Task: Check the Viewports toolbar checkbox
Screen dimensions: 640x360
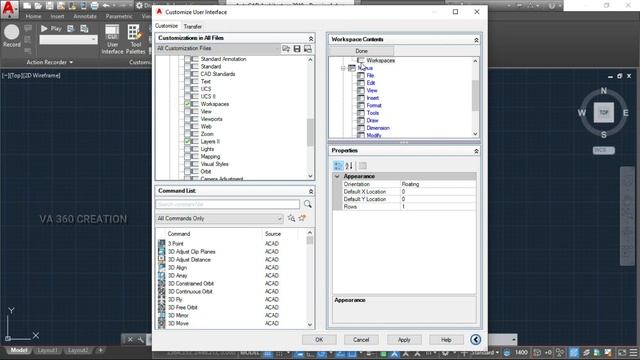Action: pyautogui.click(x=188, y=119)
